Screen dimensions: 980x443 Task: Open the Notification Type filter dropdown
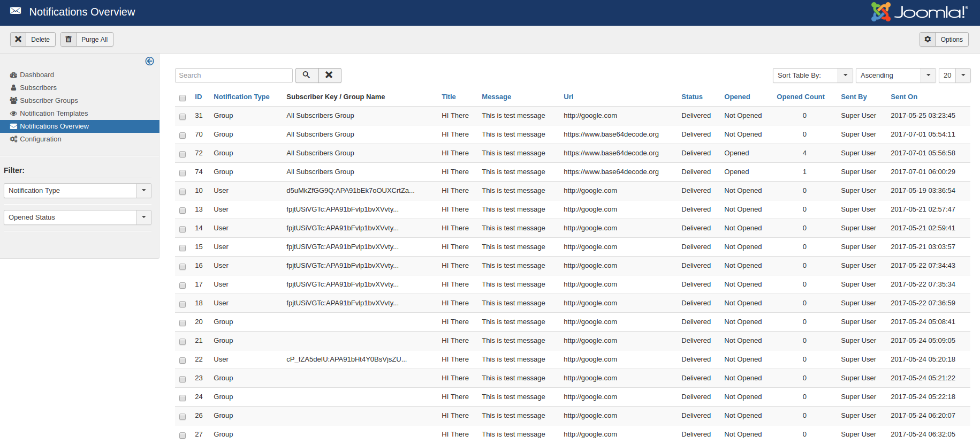pos(78,191)
